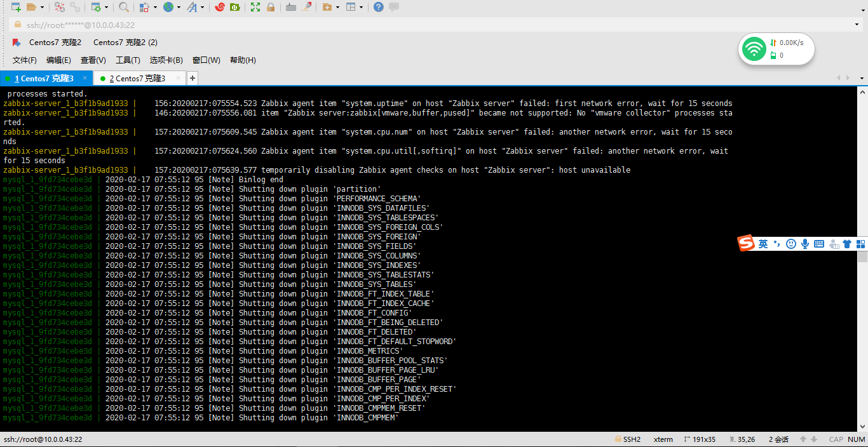Screen dimensions: 868x447
Task: Click the red Disconnect icon
Action: point(60,7)
